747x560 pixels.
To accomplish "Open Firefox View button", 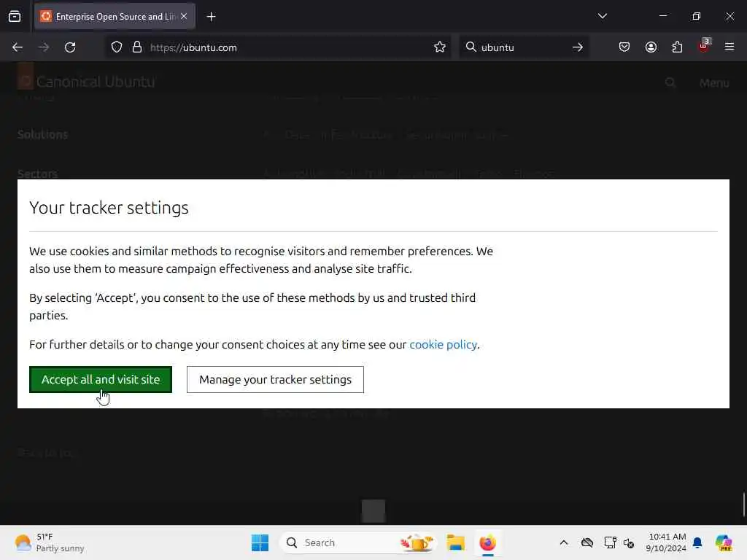I will [x=15, y=17].
